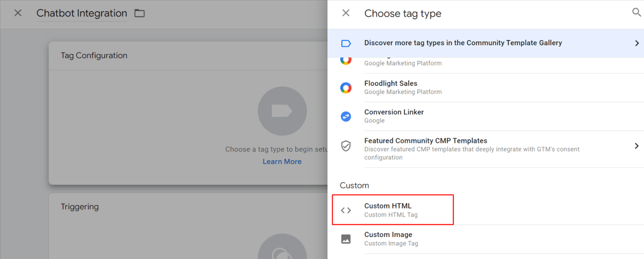Close the Chatbot Integration tag editor
This screenshot has width=644, height=259.
[x=18, y=13]
